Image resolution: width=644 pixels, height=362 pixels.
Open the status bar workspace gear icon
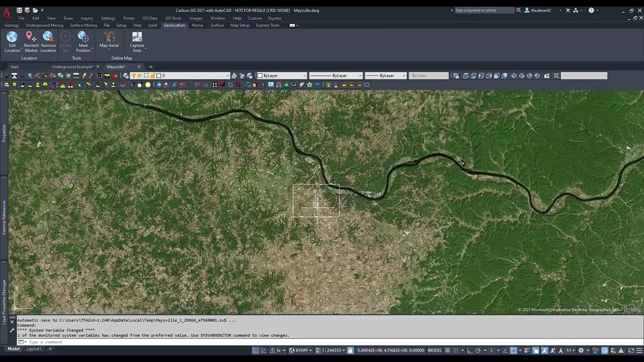click(581, 350)
